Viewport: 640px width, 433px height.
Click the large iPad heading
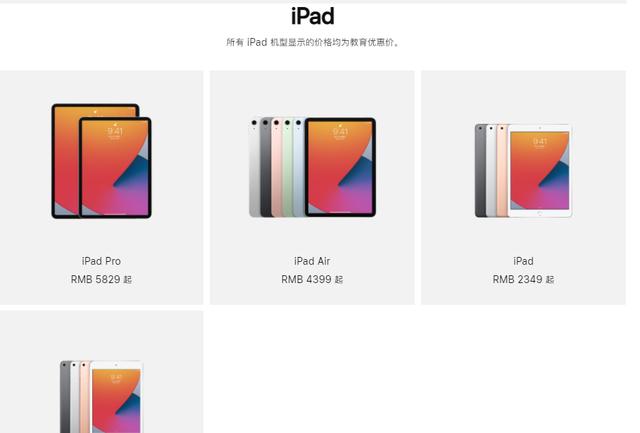pos(313,16)
